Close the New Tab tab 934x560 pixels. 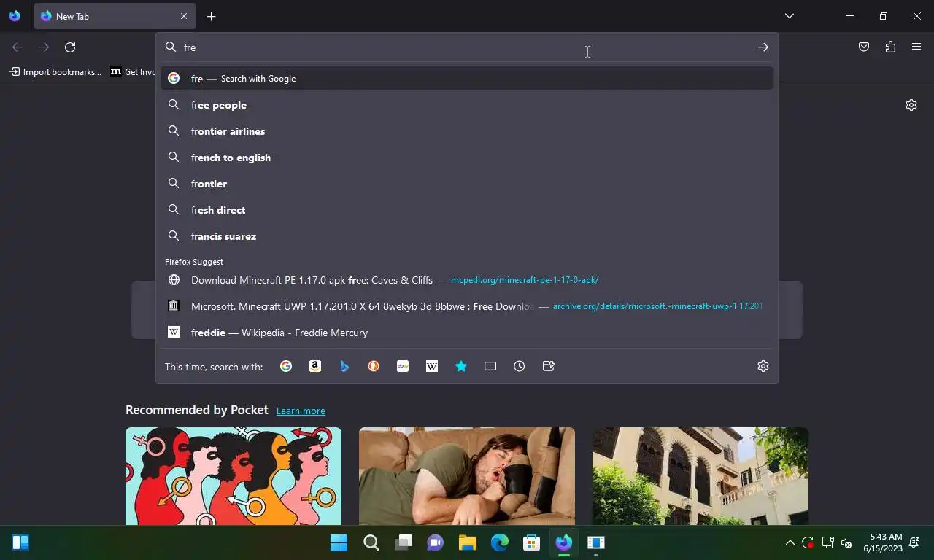click(183, 16)
